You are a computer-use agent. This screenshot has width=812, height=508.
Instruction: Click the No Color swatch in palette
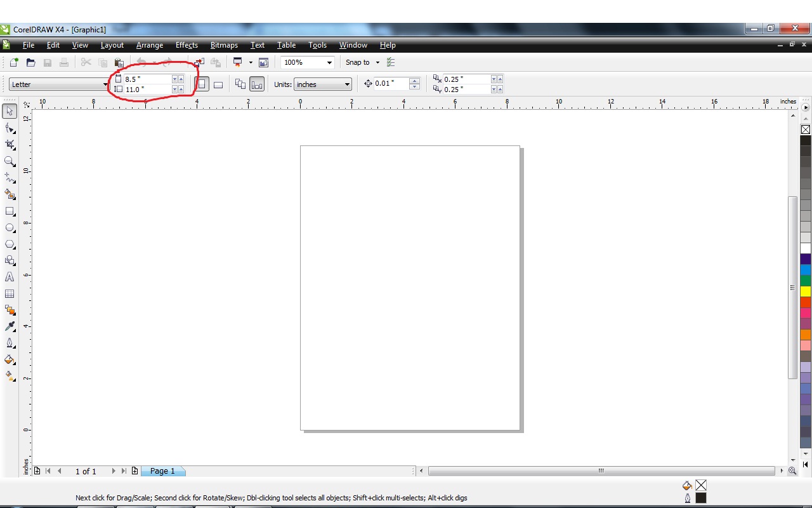[806, 130]
